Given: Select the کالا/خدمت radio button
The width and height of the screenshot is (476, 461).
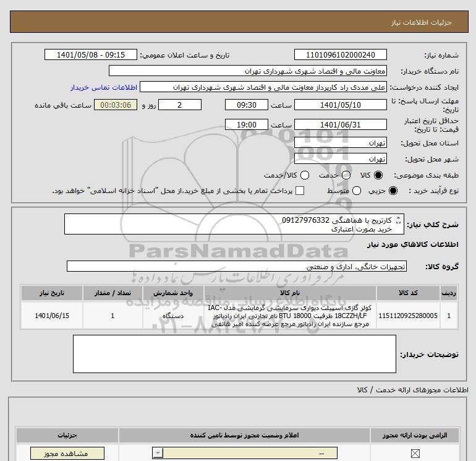Looking at the screenshot, I should pos(305,175).
